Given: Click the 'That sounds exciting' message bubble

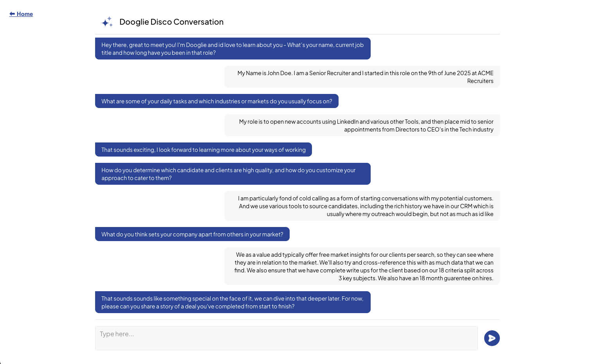Looking at the screenshot, I should point(203,150).
